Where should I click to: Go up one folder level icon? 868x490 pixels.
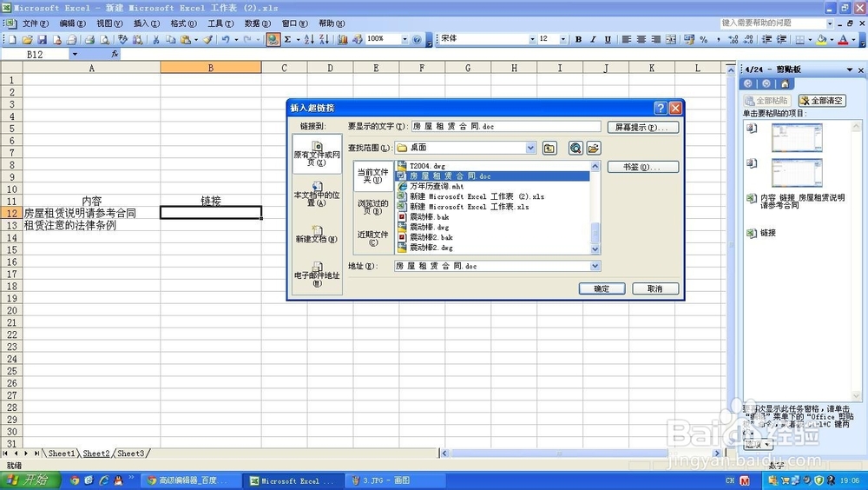coord(549,148)
